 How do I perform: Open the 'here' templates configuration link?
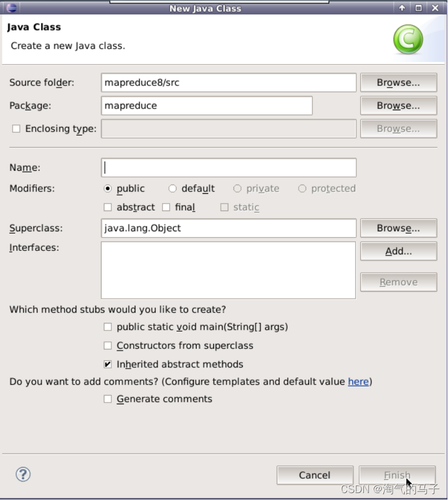point(359,381)
